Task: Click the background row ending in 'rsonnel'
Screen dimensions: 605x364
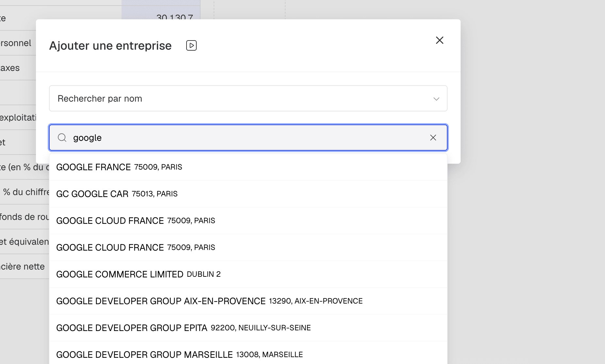Action: click(18, 43)
